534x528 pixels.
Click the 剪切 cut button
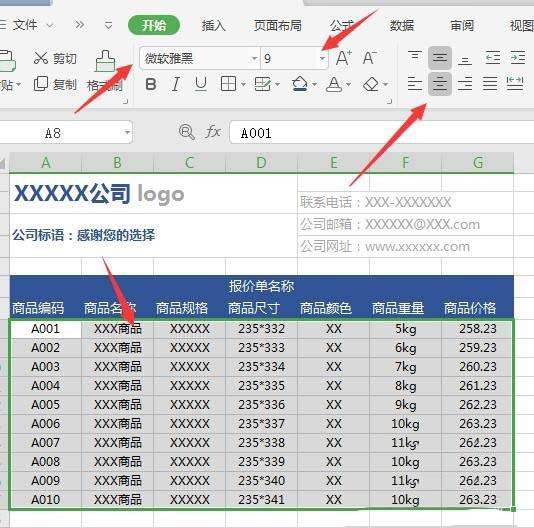[55, 58]
